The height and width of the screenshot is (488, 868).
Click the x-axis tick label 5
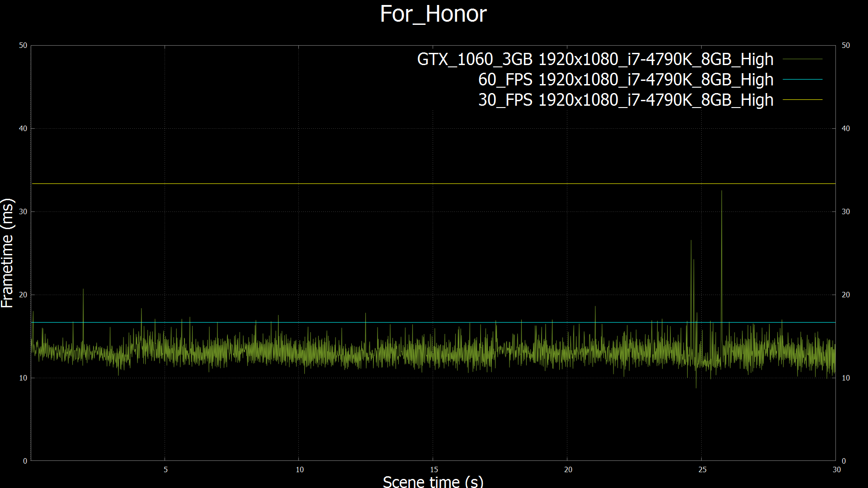point(165,470)
